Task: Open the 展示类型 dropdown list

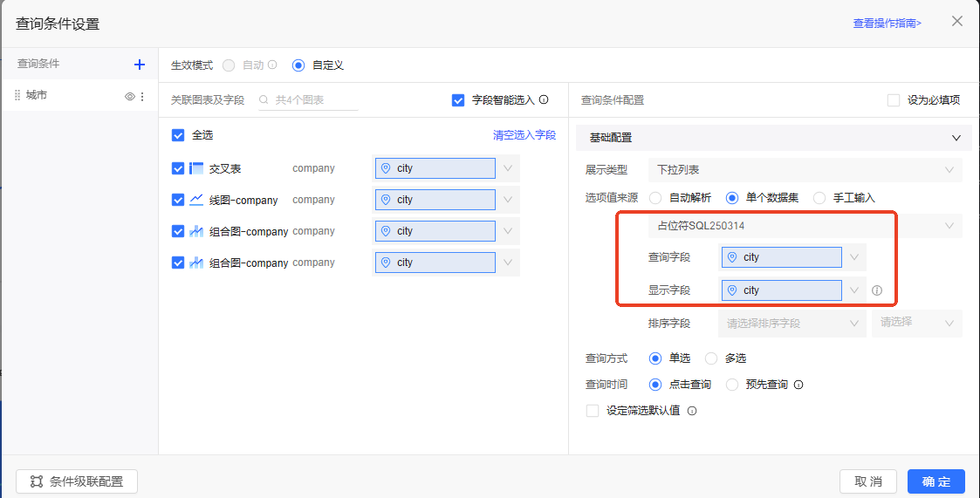Action: pyautogui.click(x=805, y=170)
